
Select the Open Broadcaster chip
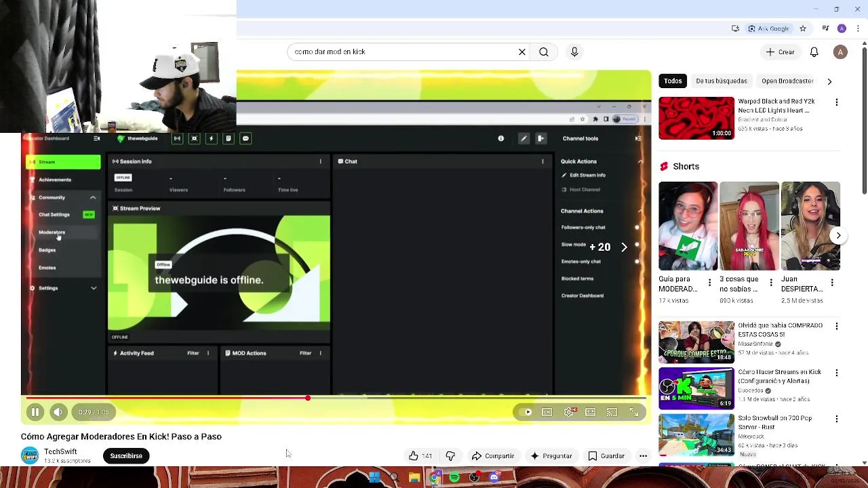787,81
